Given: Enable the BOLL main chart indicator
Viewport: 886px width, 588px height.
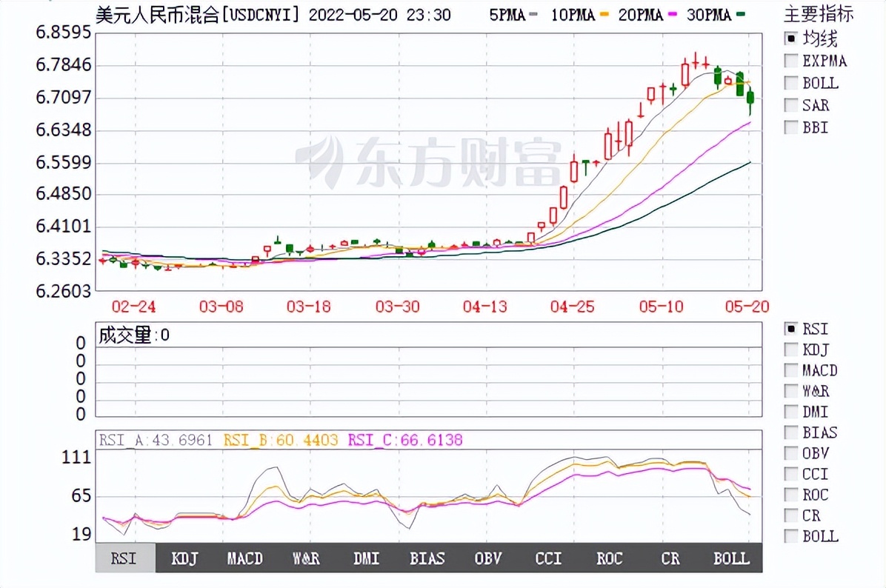Looking at the screenshot, I should (x=790, y=83).
